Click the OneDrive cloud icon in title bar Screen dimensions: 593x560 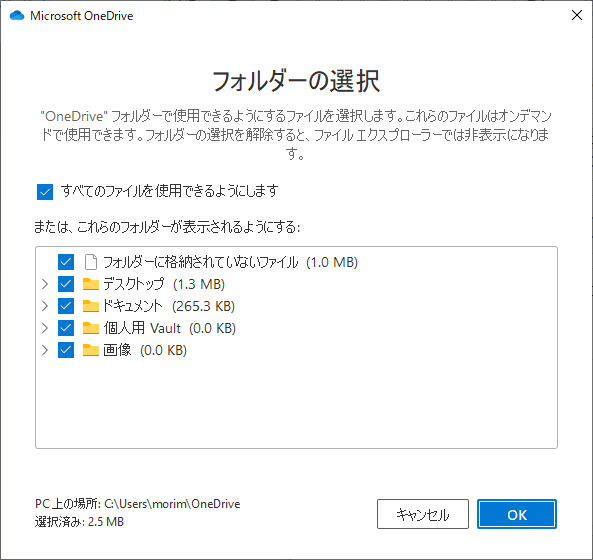click(17, 16)
